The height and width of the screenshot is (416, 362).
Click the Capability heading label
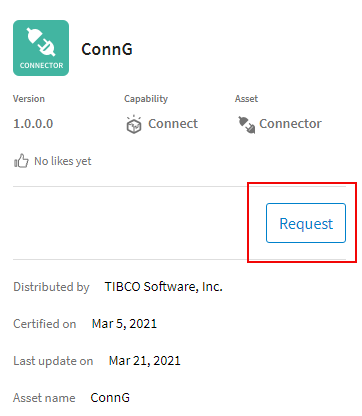(x=146, y=99)
